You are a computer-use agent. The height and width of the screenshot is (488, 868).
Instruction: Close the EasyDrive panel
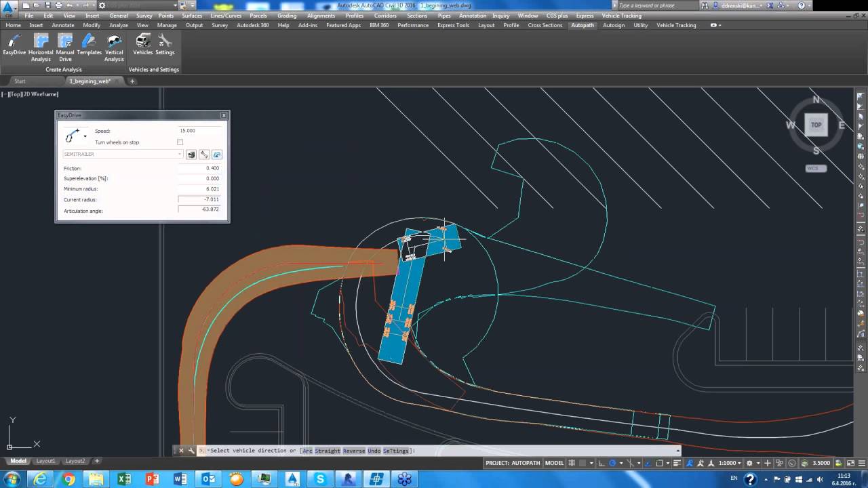point(224,115)
